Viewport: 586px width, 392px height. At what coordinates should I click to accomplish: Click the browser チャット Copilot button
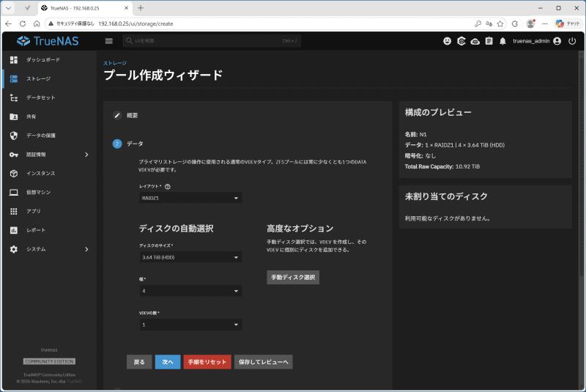567,23
